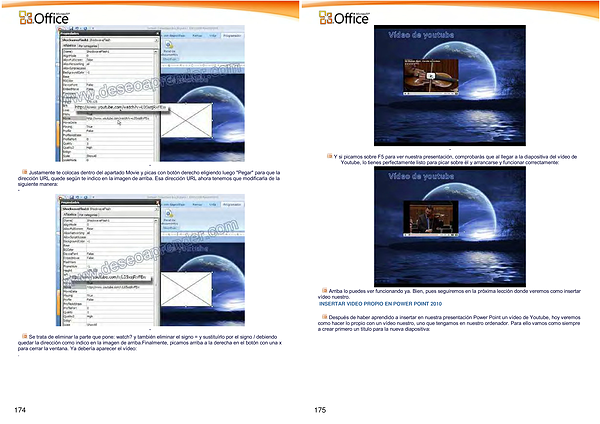Select the Programador tab in the watch?v URL screenshot

tap(232, 36)
